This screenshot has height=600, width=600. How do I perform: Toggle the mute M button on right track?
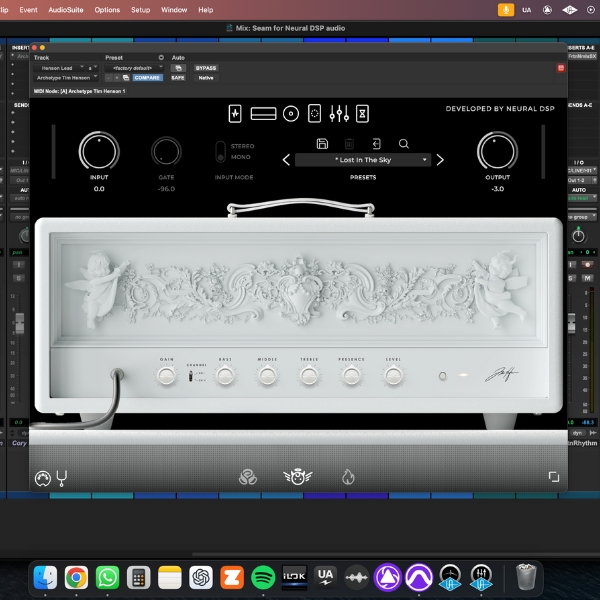(x=587, y=278)
